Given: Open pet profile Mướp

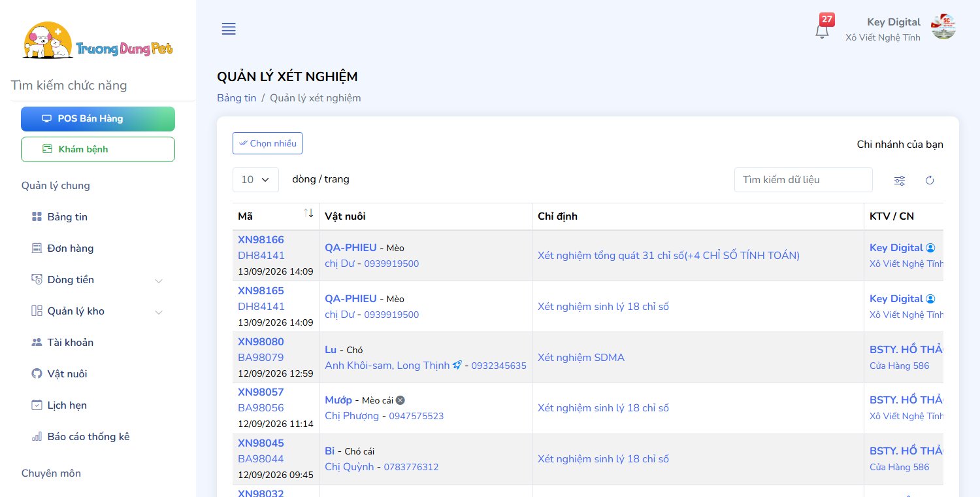Looking at the screenshot, I should [338, 400].
